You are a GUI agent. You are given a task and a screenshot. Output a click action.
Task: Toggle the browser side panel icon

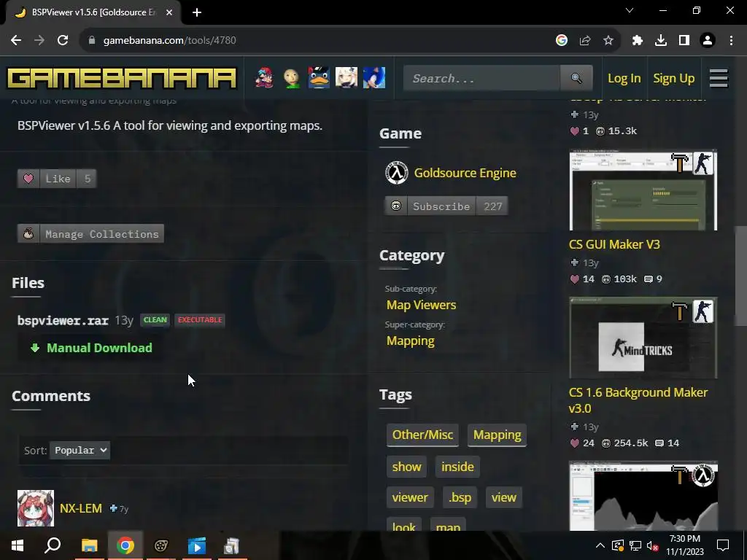684,41
